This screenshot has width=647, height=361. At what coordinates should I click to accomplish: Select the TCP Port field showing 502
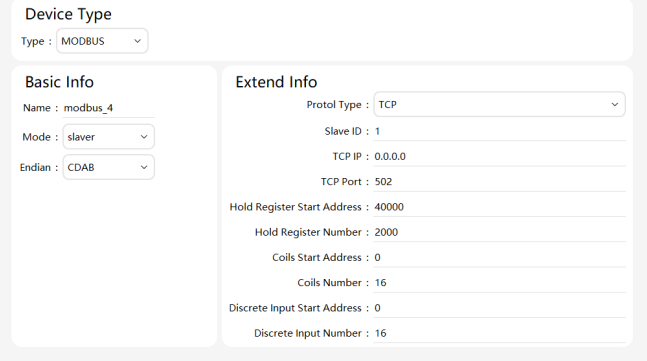click(499, 182)
